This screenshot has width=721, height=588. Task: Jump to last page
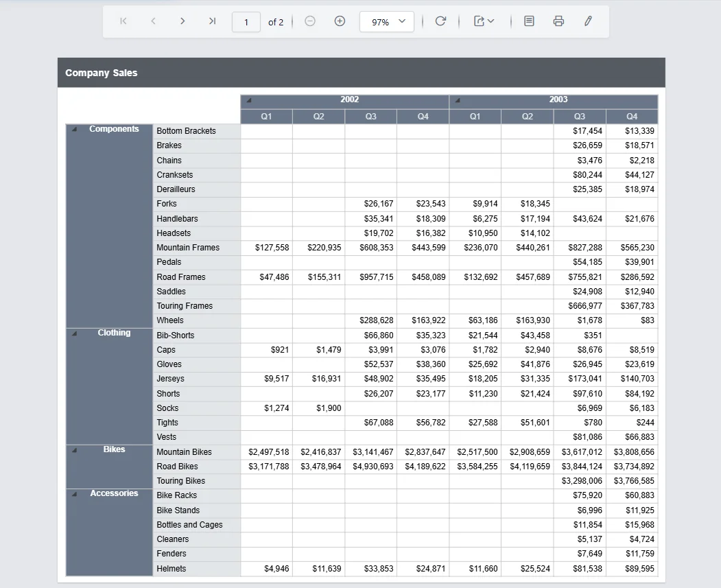click(x=212, y=21)
